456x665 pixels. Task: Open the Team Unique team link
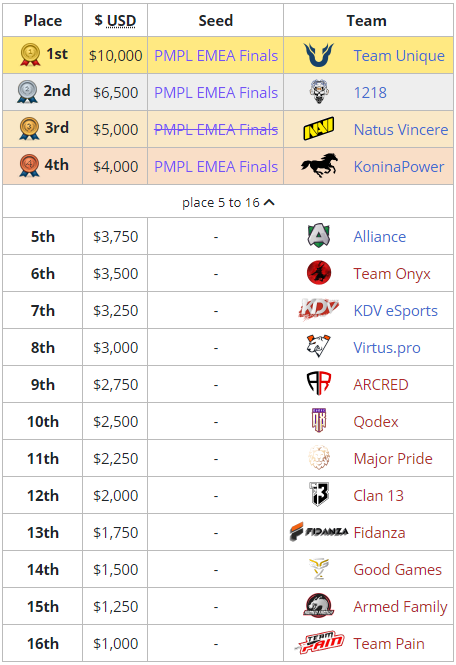pyautogui.click(x=399, y=56)
